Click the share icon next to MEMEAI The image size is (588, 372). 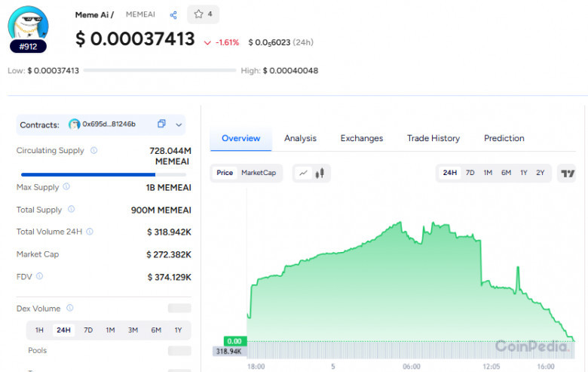(173, 15)
